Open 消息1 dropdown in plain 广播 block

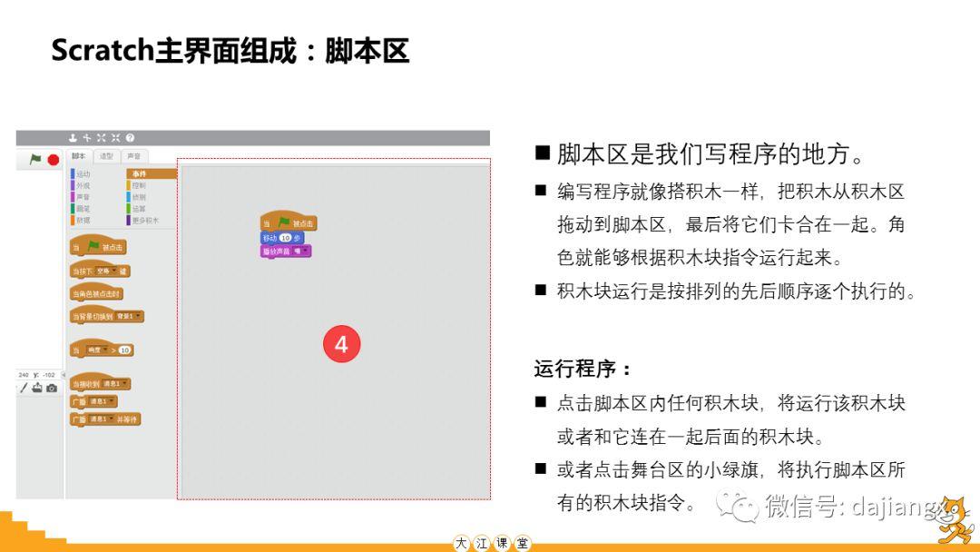click(102, 401)
